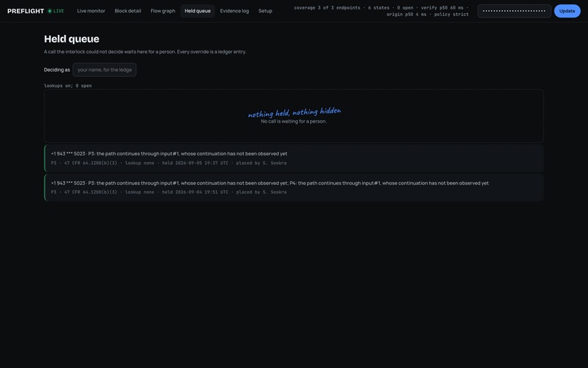
Task: Navigate to the Setup tab
Action: pos(265,11)
